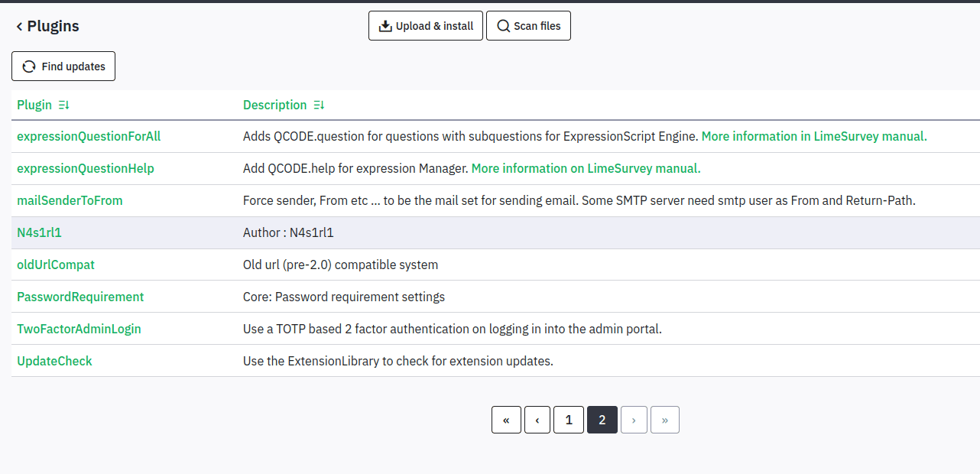Open the TwoFactorAdminLogin plugin
The image size is (980, 474).
(79, 329)
